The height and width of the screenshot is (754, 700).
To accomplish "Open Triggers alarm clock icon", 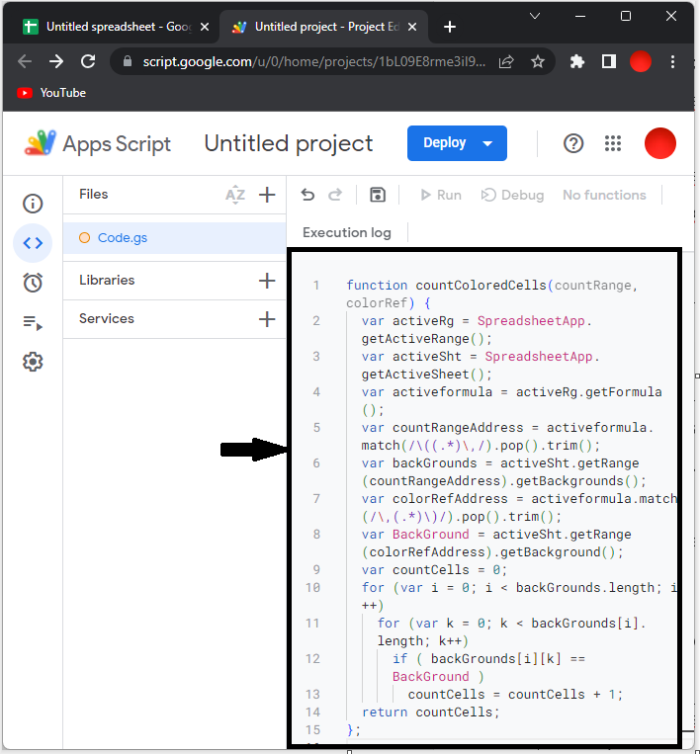I will pyautogui.click(x=33, y=283).
